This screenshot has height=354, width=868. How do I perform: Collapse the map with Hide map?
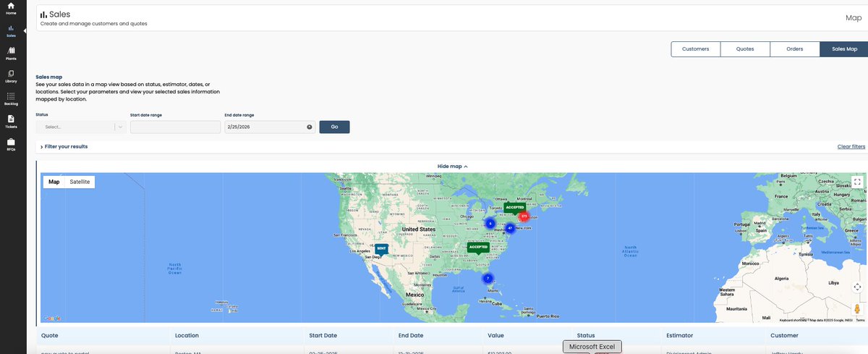point(453,167)
